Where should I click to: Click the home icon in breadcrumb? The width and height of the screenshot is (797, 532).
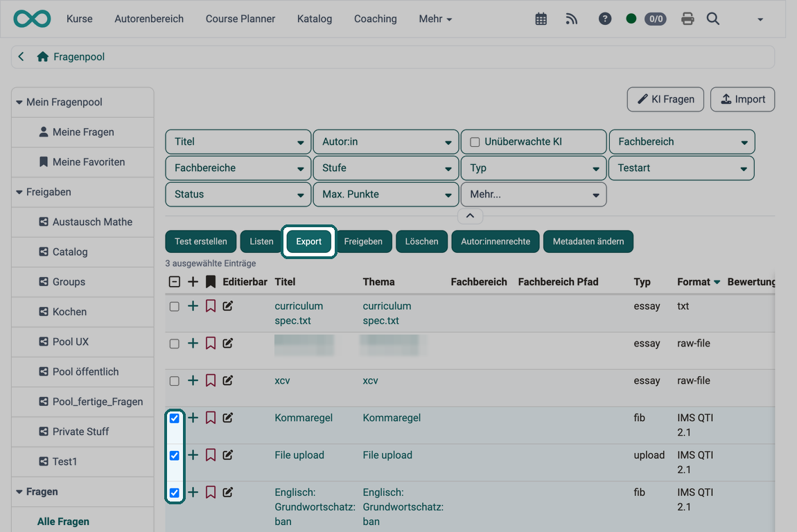pos(43,56)
